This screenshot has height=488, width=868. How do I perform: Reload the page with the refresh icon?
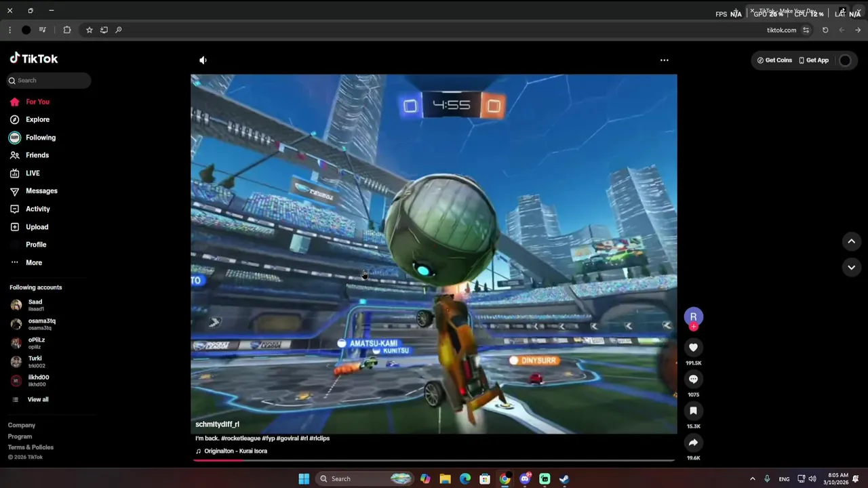[x=825, y=30]
